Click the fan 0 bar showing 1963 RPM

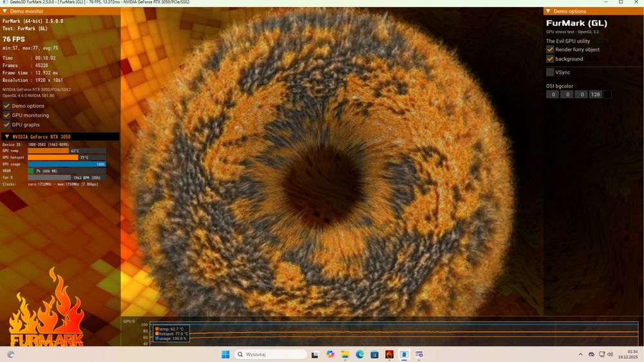click(66, 178)
